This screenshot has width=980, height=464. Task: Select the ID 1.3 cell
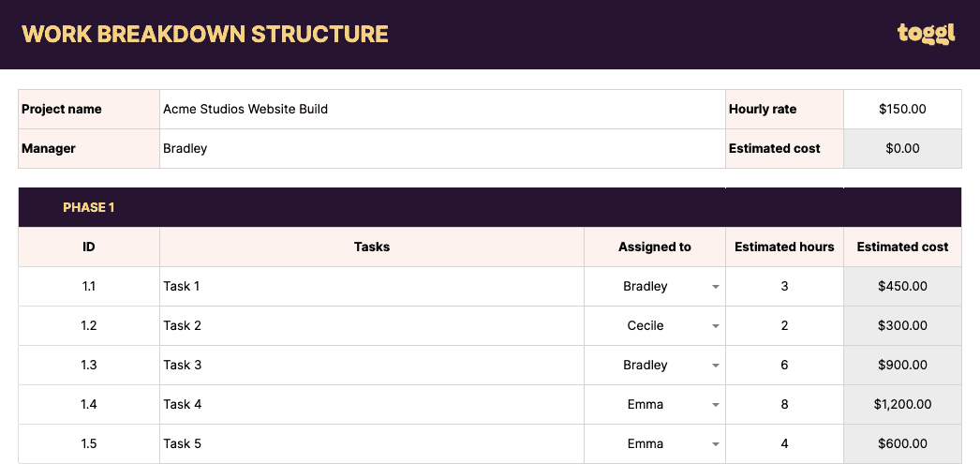(89, 365)
